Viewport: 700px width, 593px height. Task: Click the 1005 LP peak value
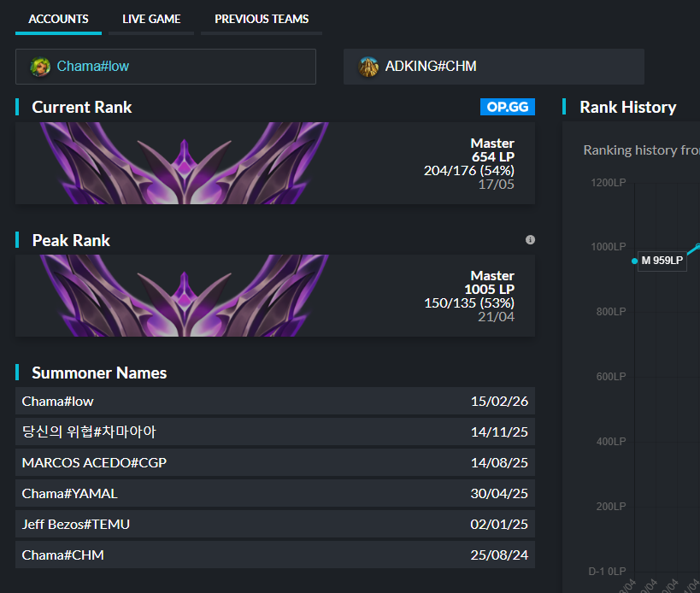pos(489,290)
